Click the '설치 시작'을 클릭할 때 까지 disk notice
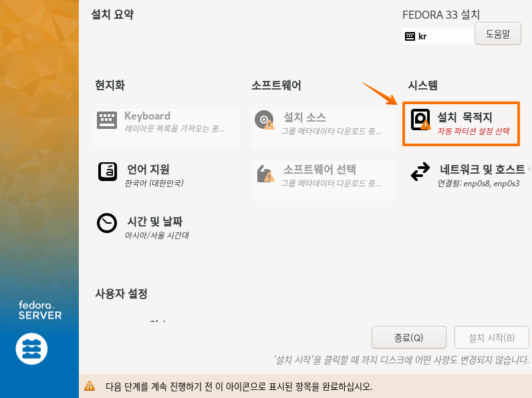This screenshot has height=398, width=532. (402, 360)
